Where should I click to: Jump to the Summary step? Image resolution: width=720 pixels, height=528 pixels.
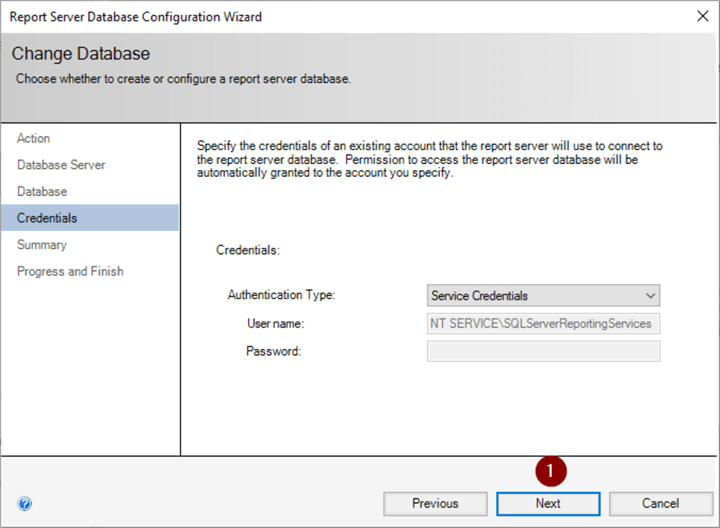(x=42, y=245)
